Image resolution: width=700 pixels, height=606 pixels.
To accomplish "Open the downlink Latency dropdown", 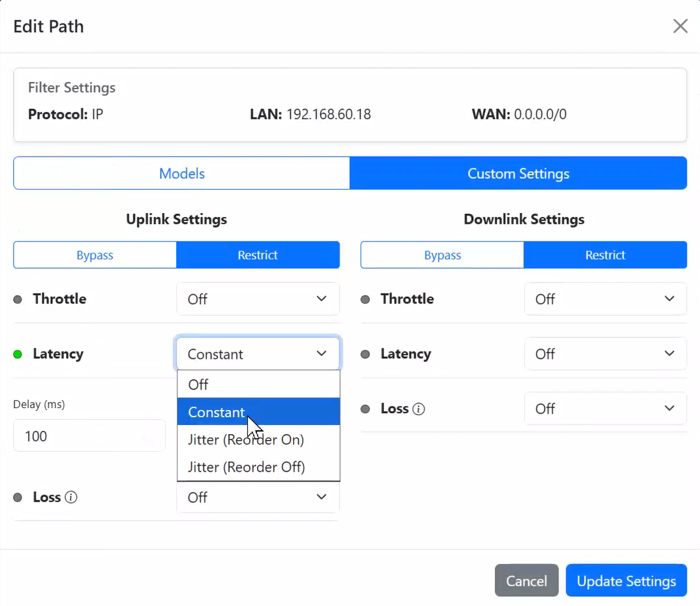I will click(605, 353).
